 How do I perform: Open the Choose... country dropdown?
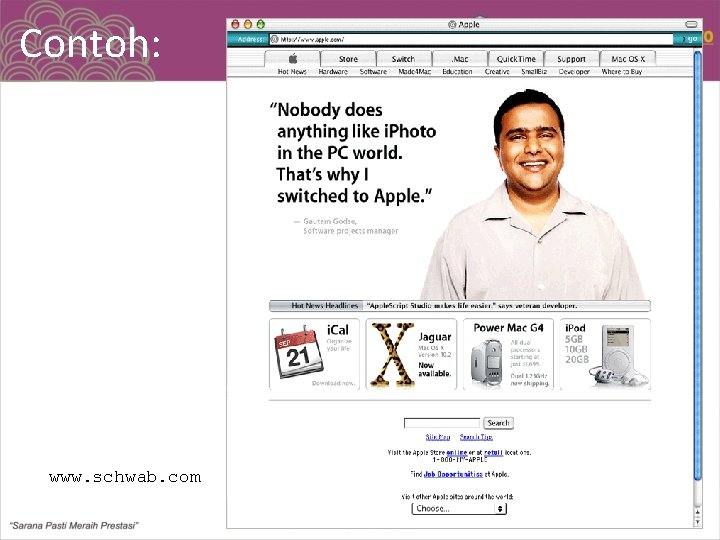(x=459, y=509)
